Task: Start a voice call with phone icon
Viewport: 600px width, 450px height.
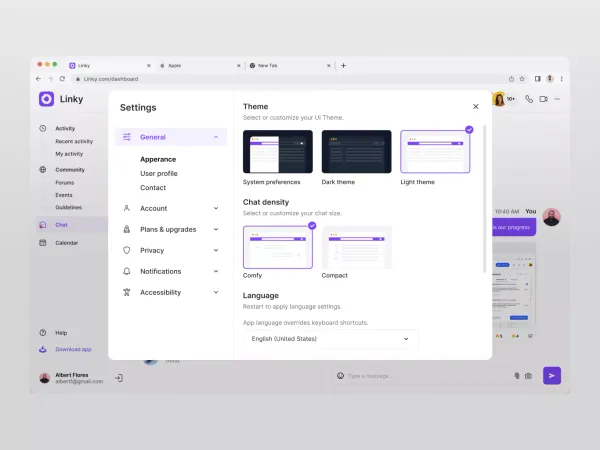Action: pos(529,99)
